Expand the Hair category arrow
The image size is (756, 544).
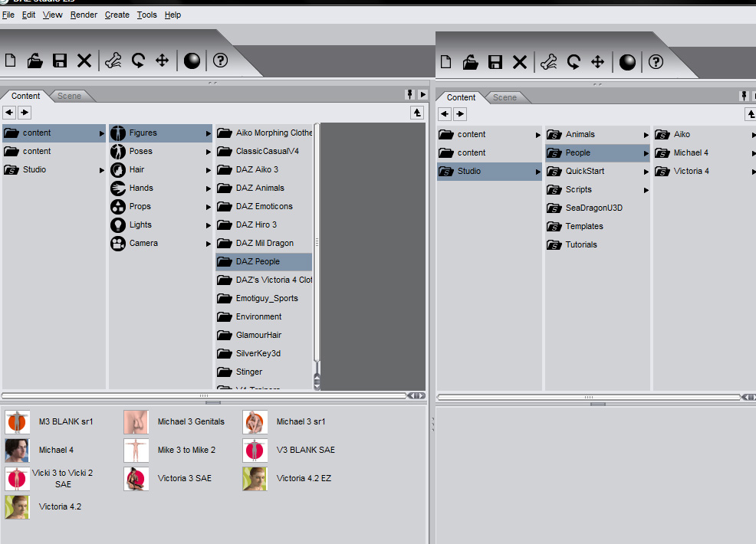pyautogui.click(x=209, y=170)
